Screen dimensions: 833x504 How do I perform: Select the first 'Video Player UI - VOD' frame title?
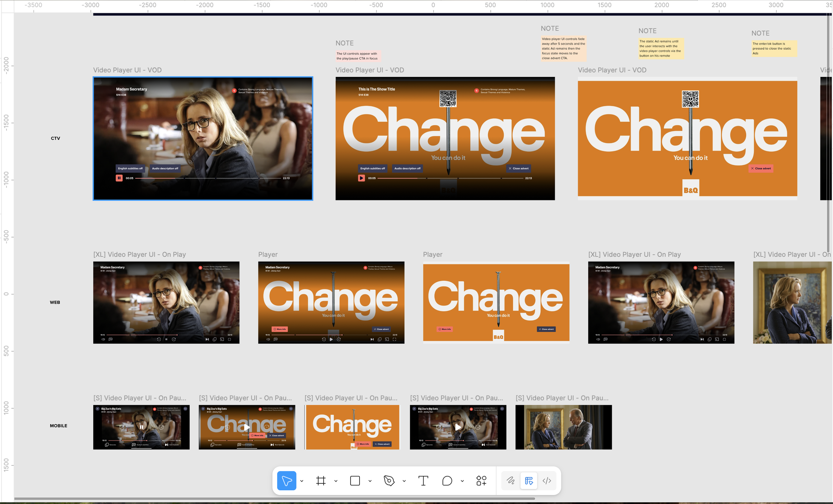tap(127, 70)
